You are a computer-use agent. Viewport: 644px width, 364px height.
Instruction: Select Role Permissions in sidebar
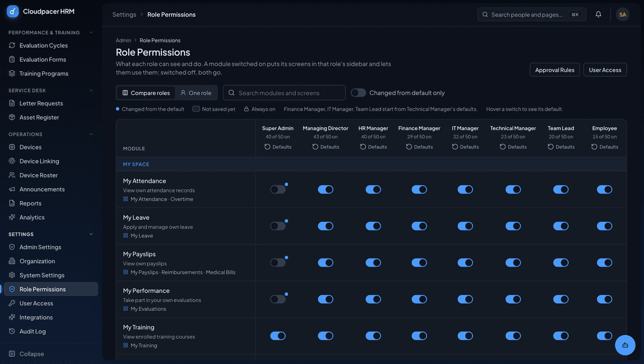tap(51, 289)
